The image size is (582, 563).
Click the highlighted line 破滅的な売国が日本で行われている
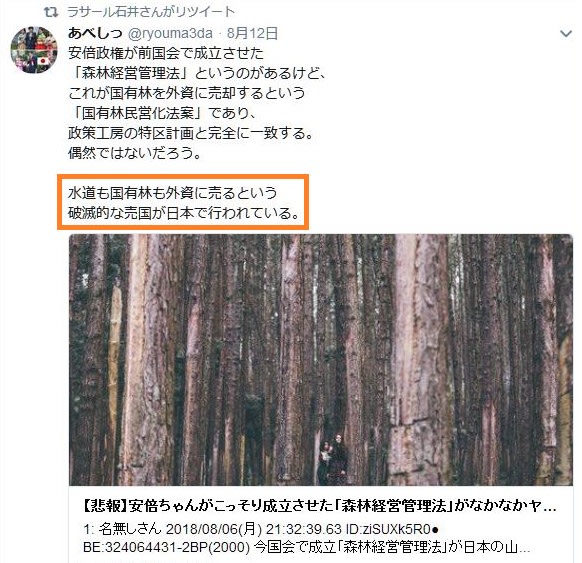pos(184,213)
